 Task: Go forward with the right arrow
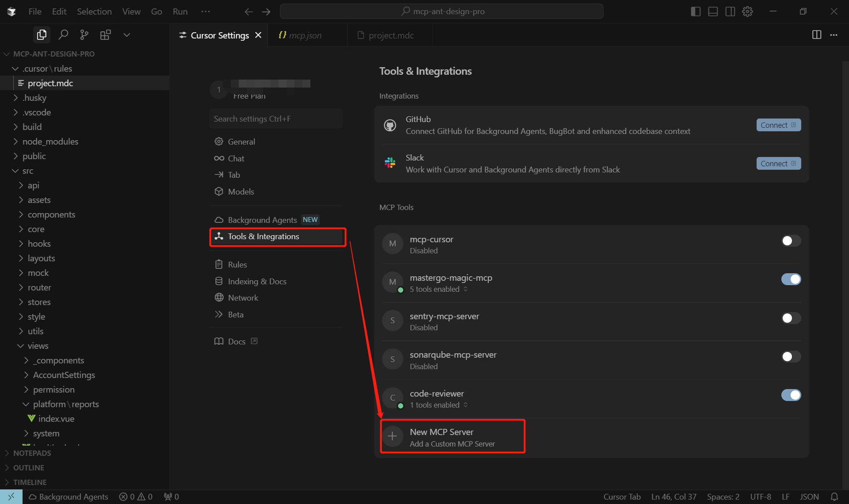266,11
